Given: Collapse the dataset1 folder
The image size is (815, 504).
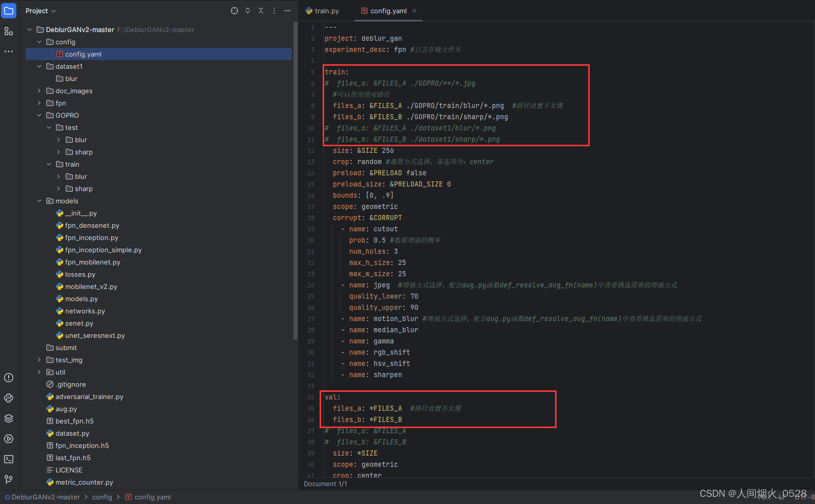Looking at the screenshot, I should (39, 66).
